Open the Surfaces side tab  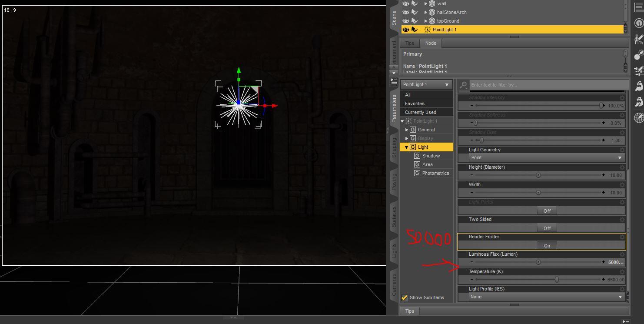pos(394,216)
